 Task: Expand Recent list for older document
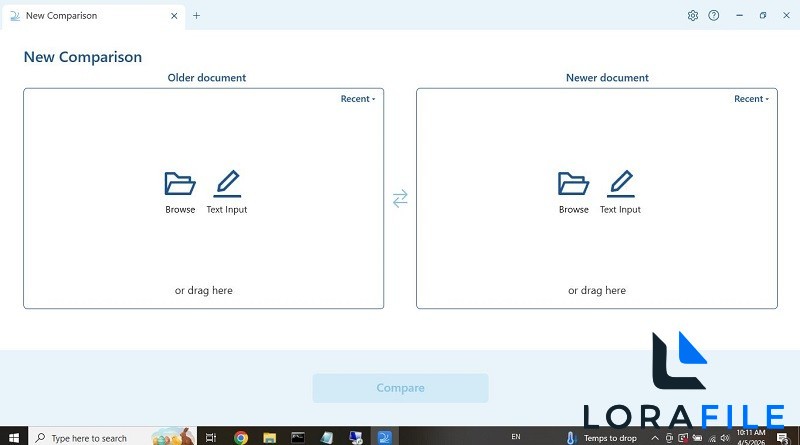click(x=358, y=99)
